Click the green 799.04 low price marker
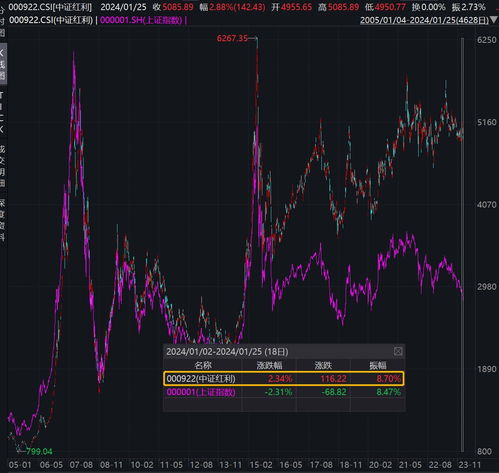This screenshot has height=473, width=499. point(39,451)
